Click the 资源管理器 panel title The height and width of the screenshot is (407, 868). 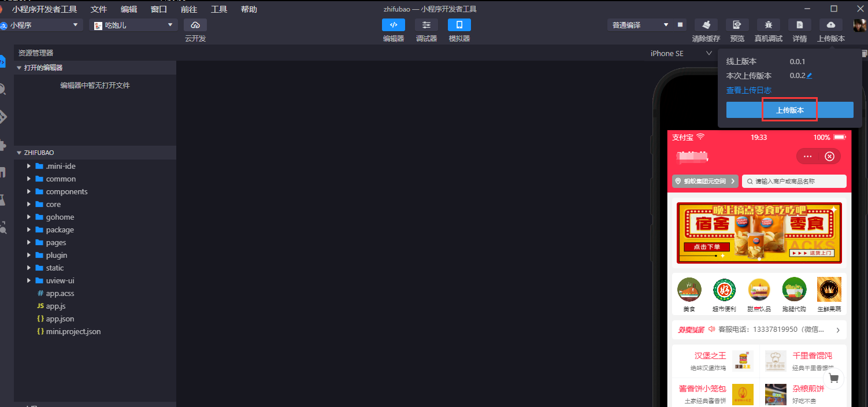pyautogui.click(x=36, y=53)
